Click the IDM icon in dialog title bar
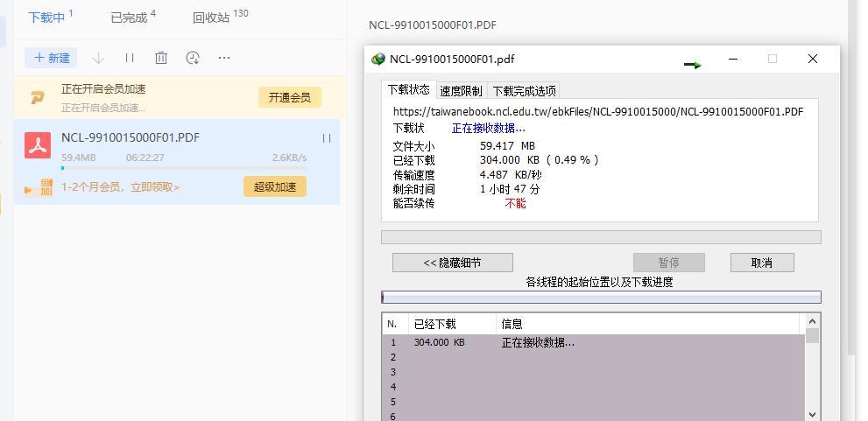This screenshot has width=868, height=421. (378, 60)
